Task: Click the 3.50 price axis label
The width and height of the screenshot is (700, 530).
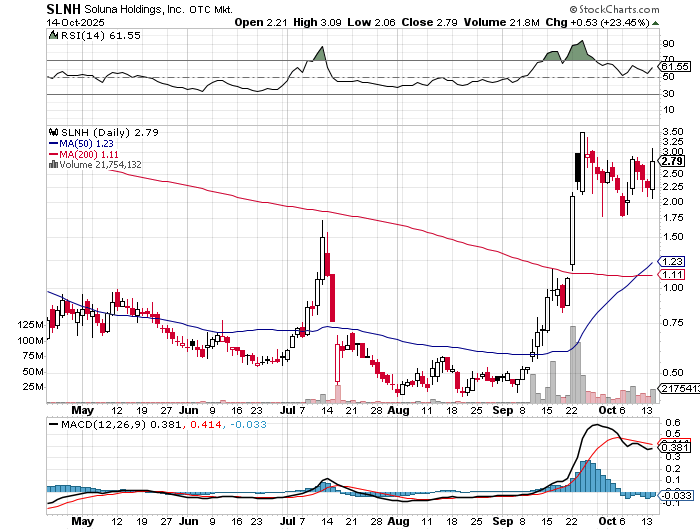Action: click(673, 132)
